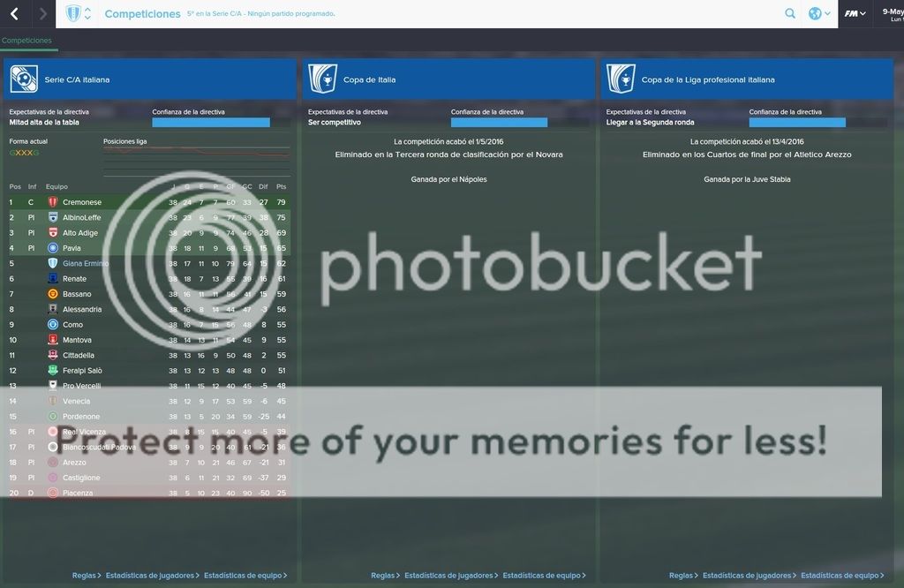Click Giana Erminio team name in table
This screenshot has width=904, height=588.
pos(86,263)
